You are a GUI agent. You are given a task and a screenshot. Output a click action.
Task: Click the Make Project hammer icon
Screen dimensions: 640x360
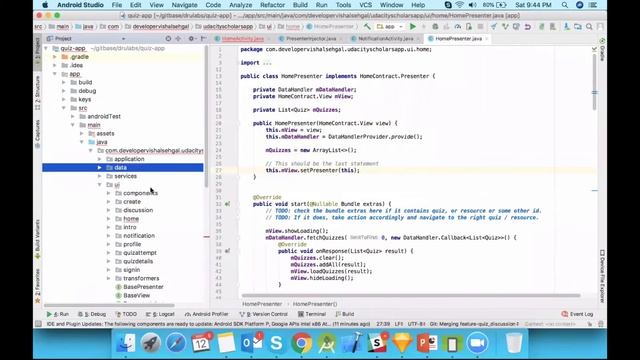click(367, 27)
